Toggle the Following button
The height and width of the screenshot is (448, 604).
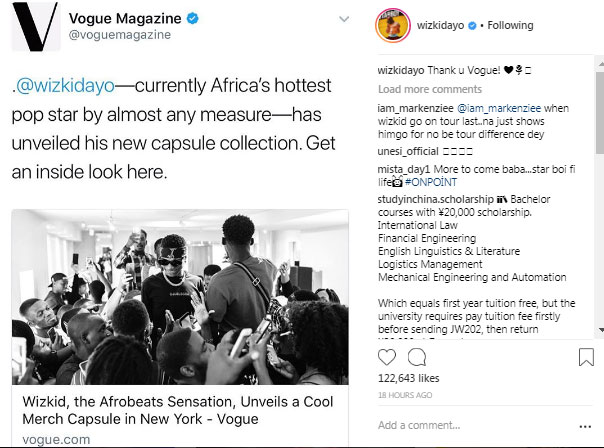pyautogui.click(x=510, y=25)
